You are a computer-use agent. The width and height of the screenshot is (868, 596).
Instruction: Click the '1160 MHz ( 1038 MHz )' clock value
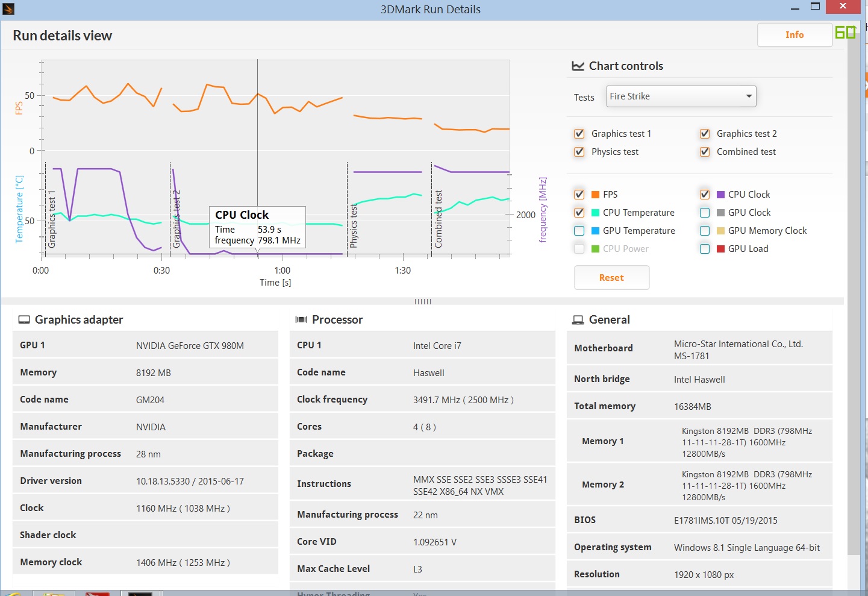click(183, 509)
